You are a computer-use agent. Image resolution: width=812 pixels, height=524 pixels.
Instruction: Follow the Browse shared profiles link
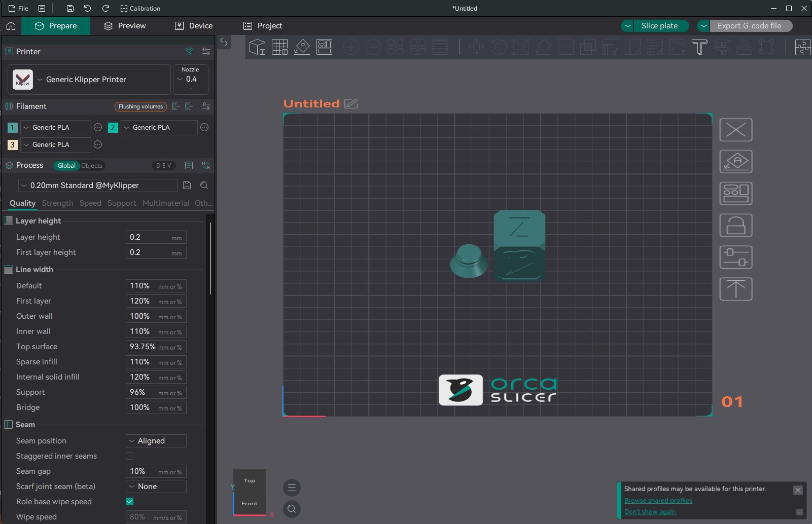click(658, 501)
